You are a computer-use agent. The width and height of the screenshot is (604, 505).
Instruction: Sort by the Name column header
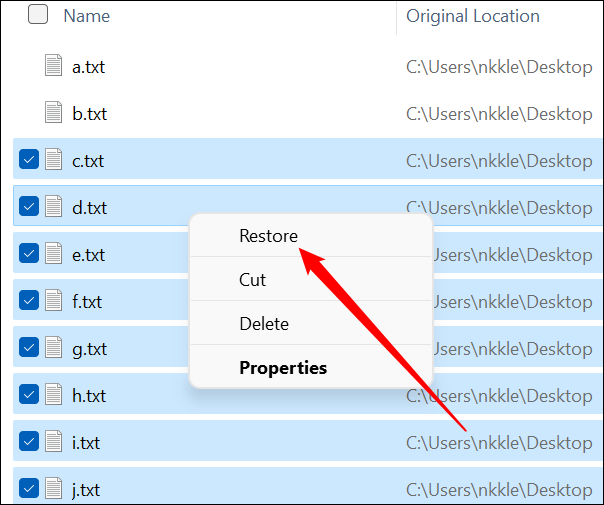[x=86, y=16]
